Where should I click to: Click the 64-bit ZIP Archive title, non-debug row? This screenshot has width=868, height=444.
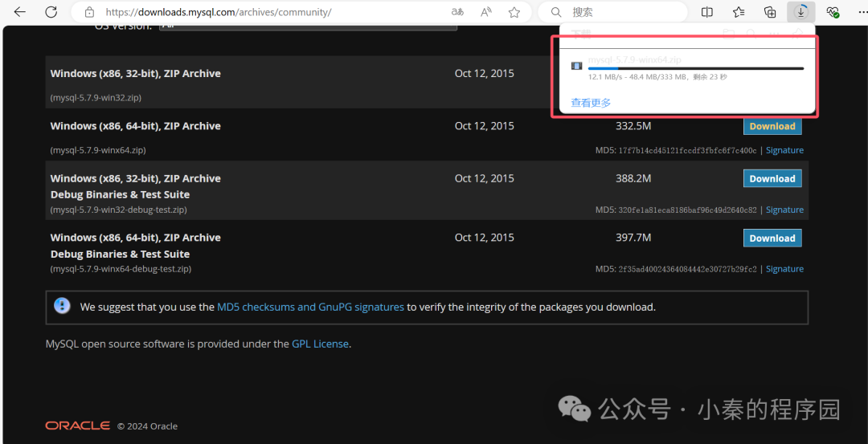[136, 126]
